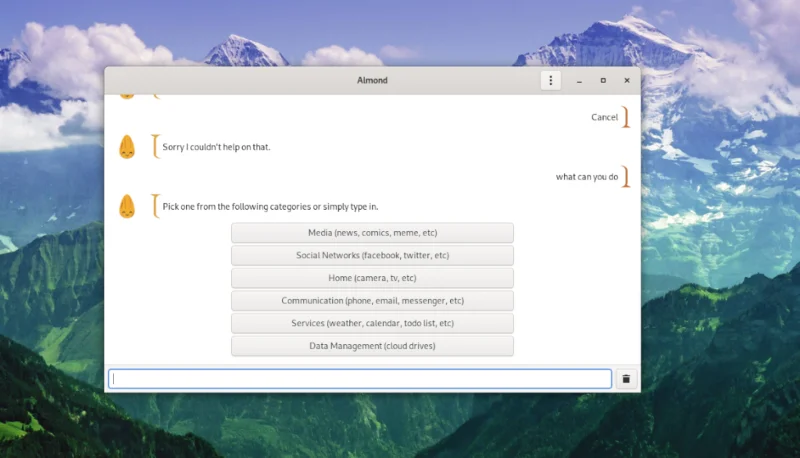Focus the message text input field
Image resolution: width=800 pixels, height=458 pixels.
(360, 379)
